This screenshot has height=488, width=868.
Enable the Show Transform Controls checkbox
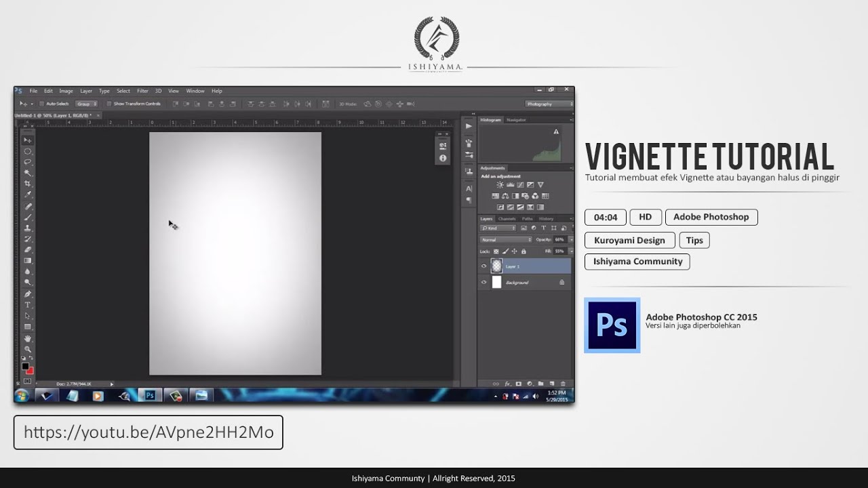[x=109, y=104]
